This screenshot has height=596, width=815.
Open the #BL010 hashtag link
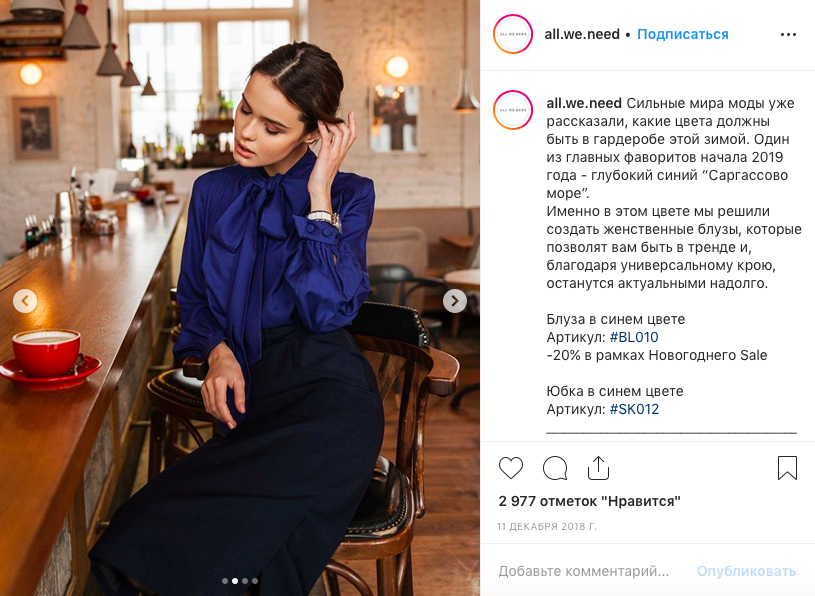(634, 337)
